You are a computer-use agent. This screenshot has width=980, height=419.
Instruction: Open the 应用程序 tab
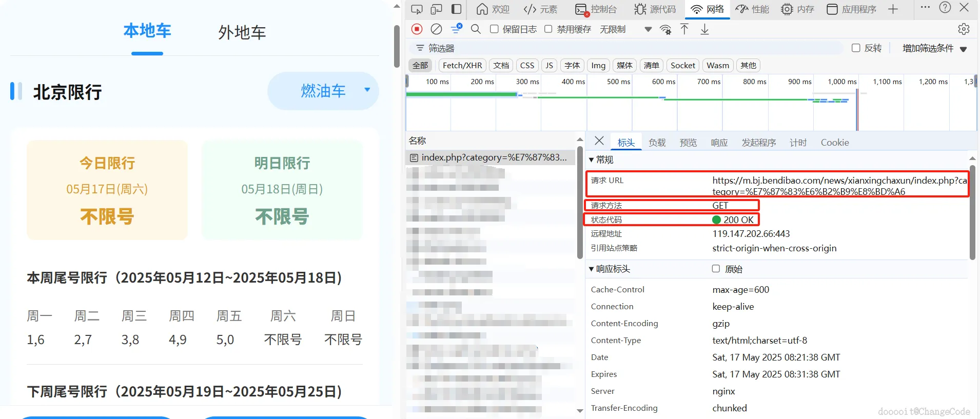coord(852,9)
